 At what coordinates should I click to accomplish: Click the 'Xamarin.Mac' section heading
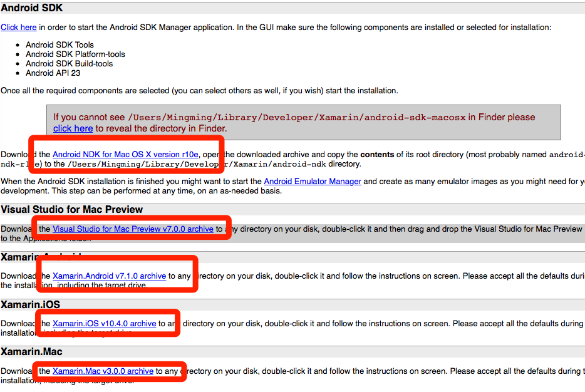pyautogui.click(x=31, y=352)
